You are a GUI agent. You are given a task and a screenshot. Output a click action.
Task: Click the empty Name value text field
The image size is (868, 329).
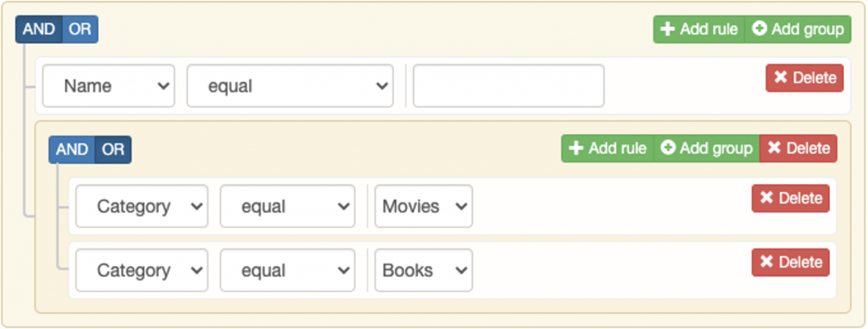pos(509,86)
